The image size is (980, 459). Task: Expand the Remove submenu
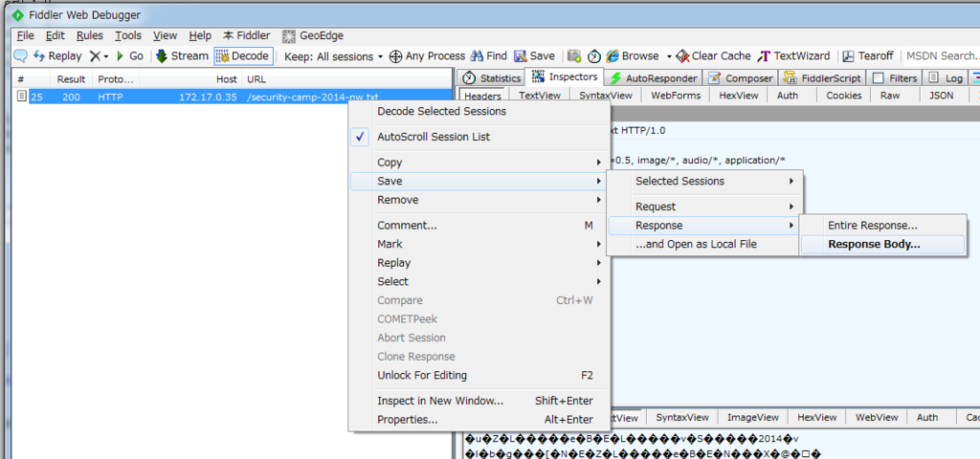coord(479,200)
